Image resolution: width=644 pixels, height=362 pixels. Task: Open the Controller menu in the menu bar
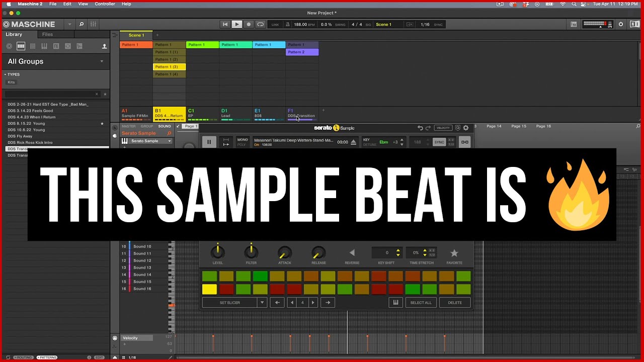[x=105, y=4]
